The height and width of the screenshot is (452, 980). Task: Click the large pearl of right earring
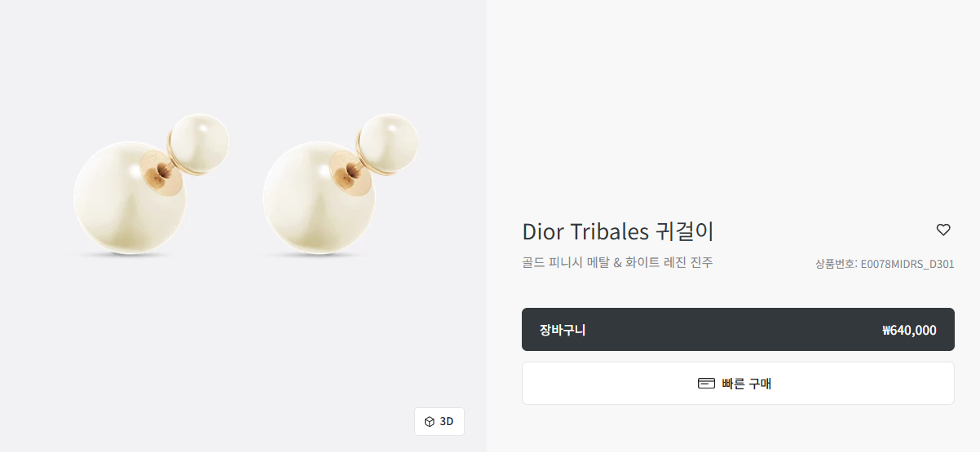click(x=318, y=198)
